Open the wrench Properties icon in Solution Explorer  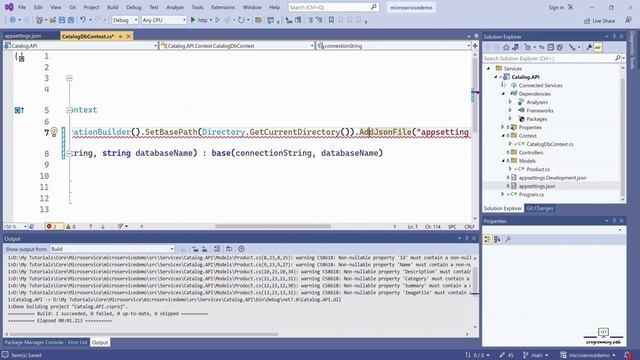(x=589, y=47)
